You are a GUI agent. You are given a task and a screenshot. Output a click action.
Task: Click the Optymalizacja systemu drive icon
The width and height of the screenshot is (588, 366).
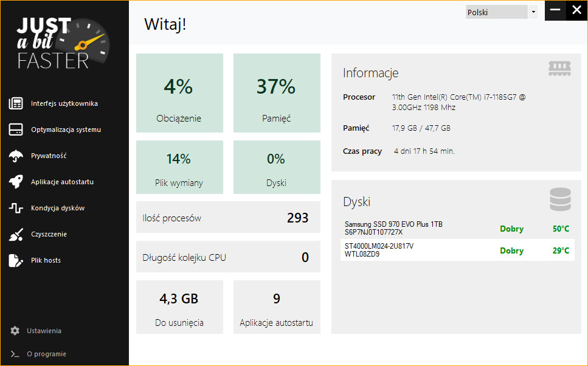[x=16, y=129]
